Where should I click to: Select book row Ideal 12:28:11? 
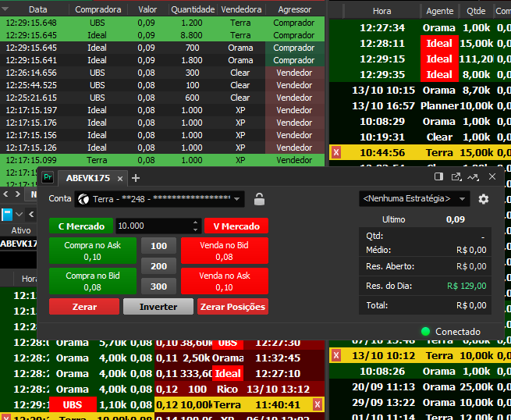coord(420,43)
